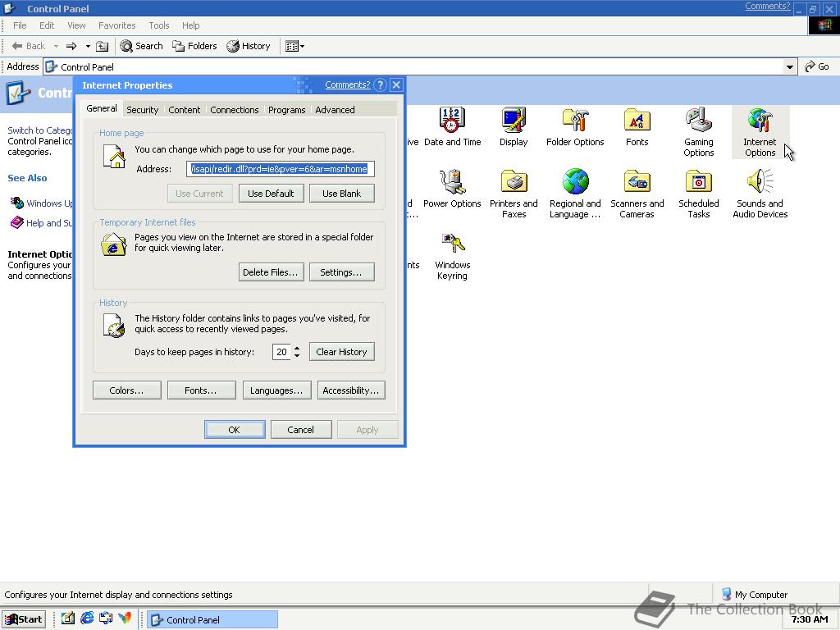
Task: Open Sounds and Audio Devices icon
Action: (760, 194)
